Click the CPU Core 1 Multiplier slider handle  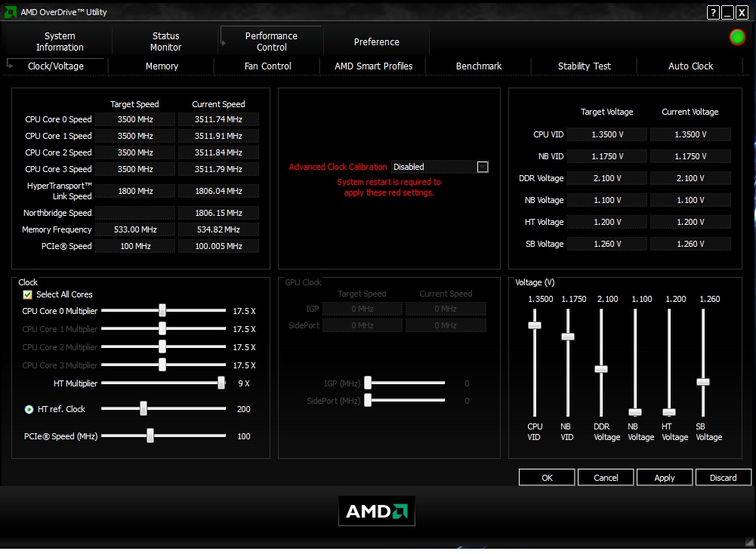[162, 328]
